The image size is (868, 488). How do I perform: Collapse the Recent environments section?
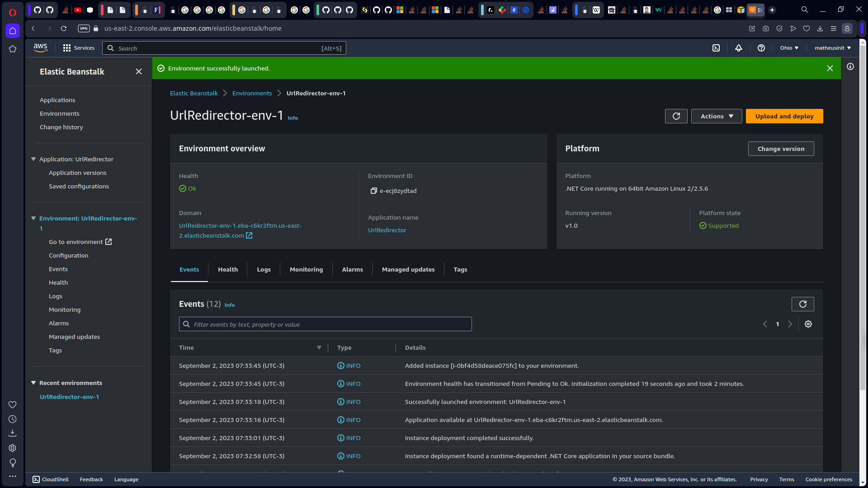click(33, 383)
